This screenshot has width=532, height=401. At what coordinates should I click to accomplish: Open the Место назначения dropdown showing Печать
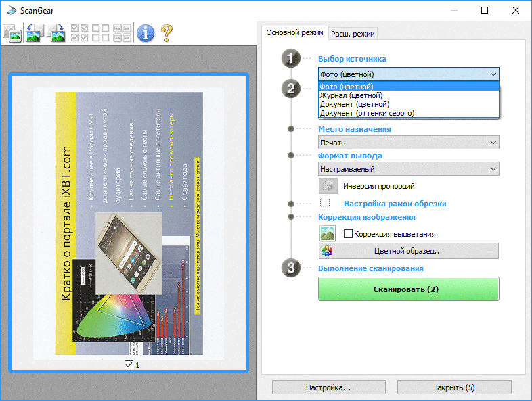click(409, 143)
